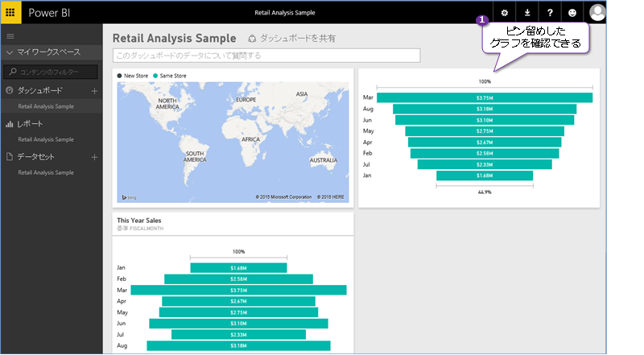Click the Aug $3.18M bar in top-right funnel

coord(485,109)
